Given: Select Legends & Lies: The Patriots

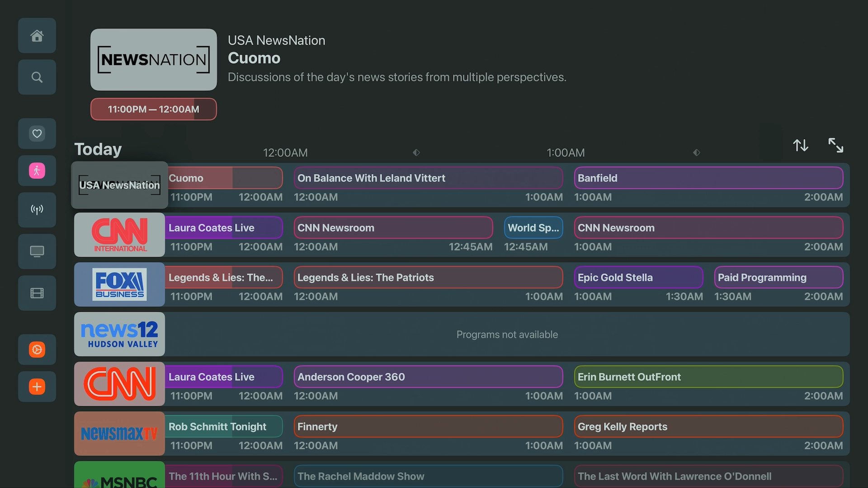Looking at the screenshot, I should click(x=429, y=277).
